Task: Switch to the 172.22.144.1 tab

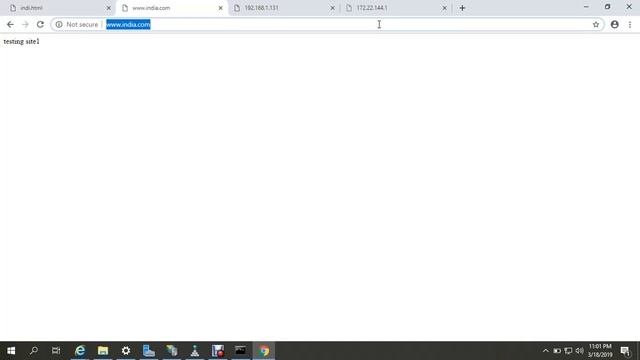Action: click(396, 8)
